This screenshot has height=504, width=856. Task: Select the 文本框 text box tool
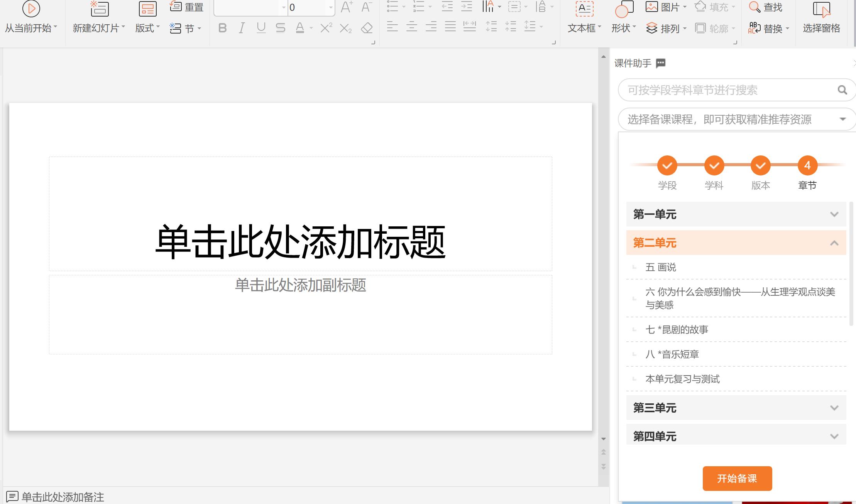point(583,17)
